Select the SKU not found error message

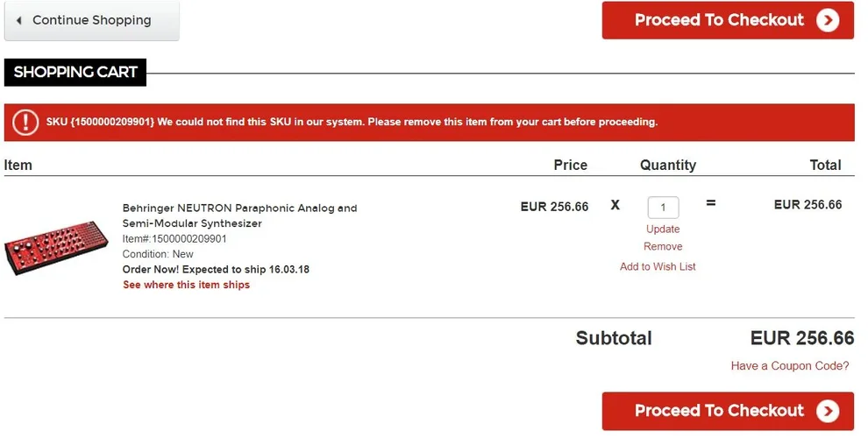[x=352, y=122]
